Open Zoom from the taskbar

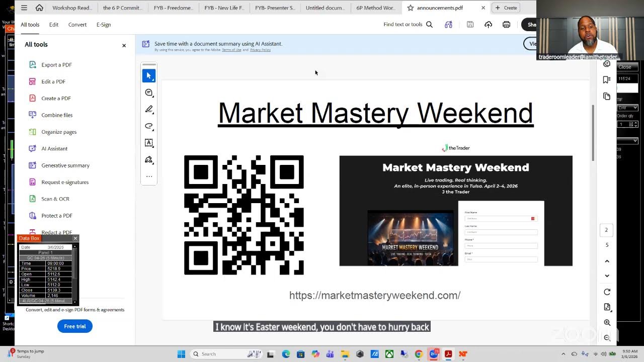coord(434,354)
